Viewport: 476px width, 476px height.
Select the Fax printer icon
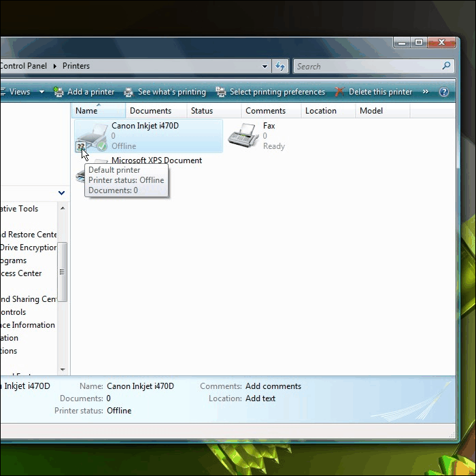(241, 136)
